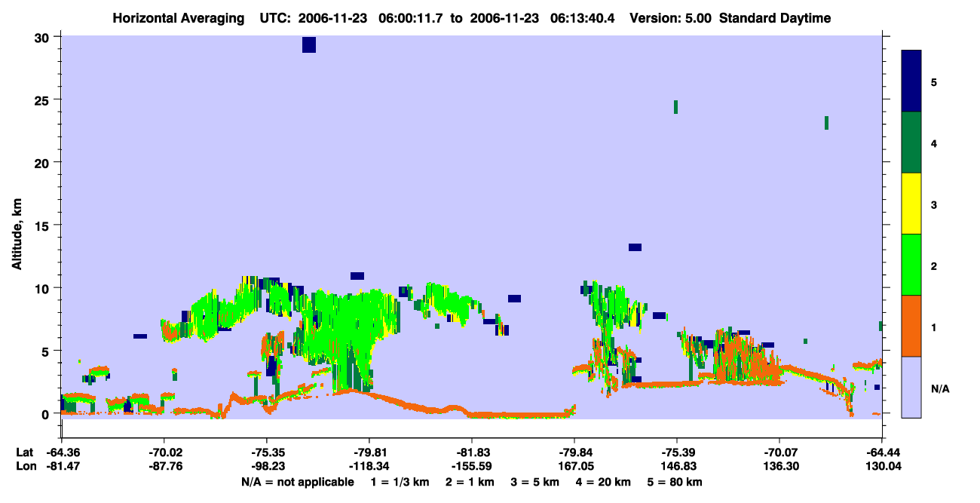Image resolution: width=980 pixels, height=503 pixels.
Task: Click longitude value -118.34
Action: click(x=369, y=466)
